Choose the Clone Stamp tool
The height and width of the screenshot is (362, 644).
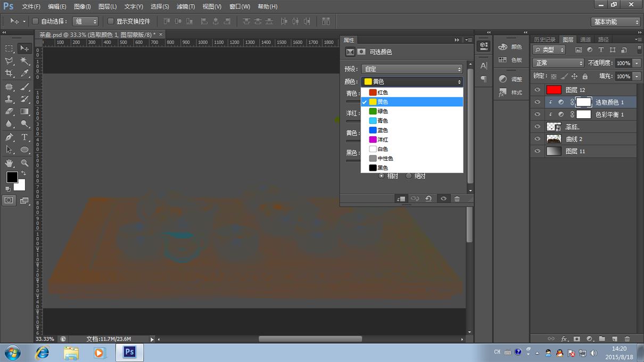(9, 99)
